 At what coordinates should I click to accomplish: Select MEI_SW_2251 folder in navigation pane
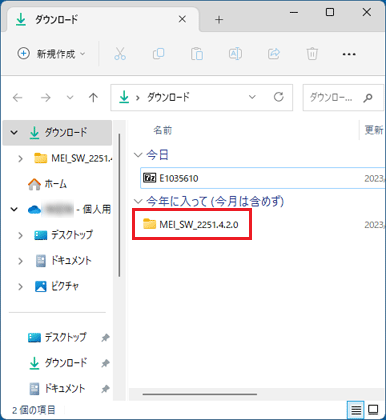[73, 158]
